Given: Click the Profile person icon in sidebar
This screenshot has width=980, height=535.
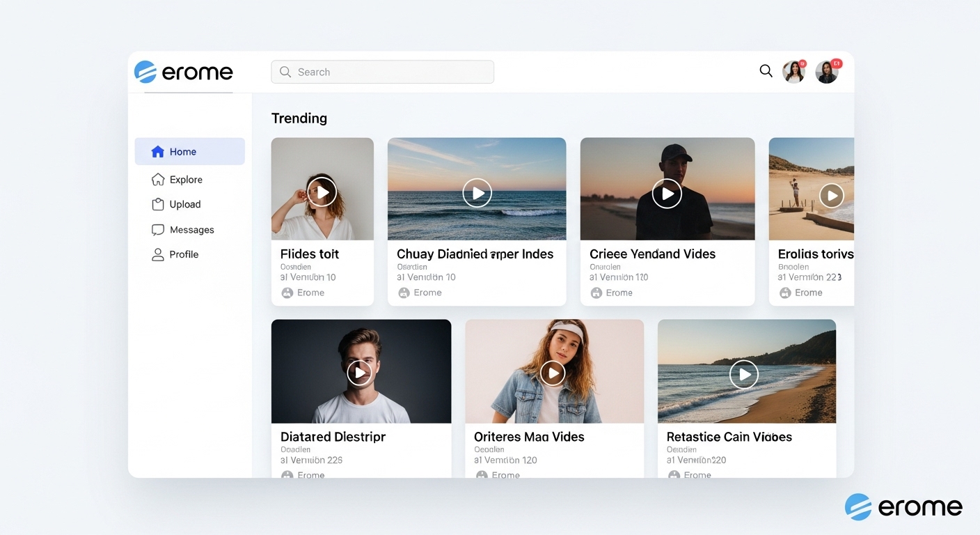Looking at the screenshot, I should (x=157, y=254).
